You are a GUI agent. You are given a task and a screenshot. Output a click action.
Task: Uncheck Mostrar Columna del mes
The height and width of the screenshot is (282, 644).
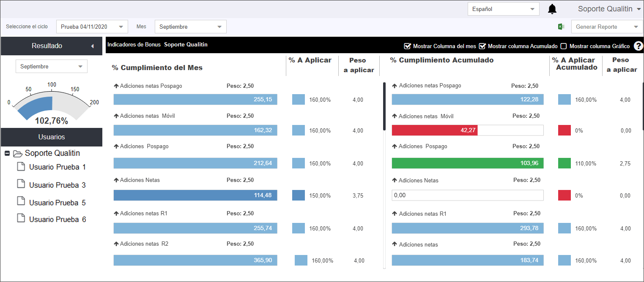(x=408, y=46)
